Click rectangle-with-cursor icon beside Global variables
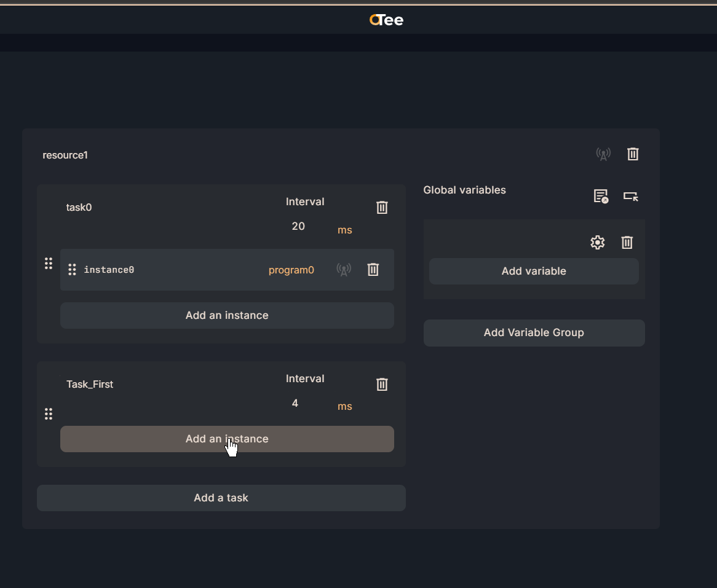The height and width of the screenshot is (588, 717). (x=630, y=196)
